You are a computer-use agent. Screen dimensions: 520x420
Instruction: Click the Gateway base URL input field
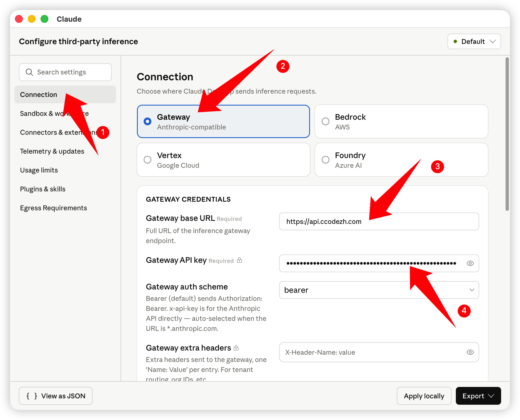click(379, 221)
